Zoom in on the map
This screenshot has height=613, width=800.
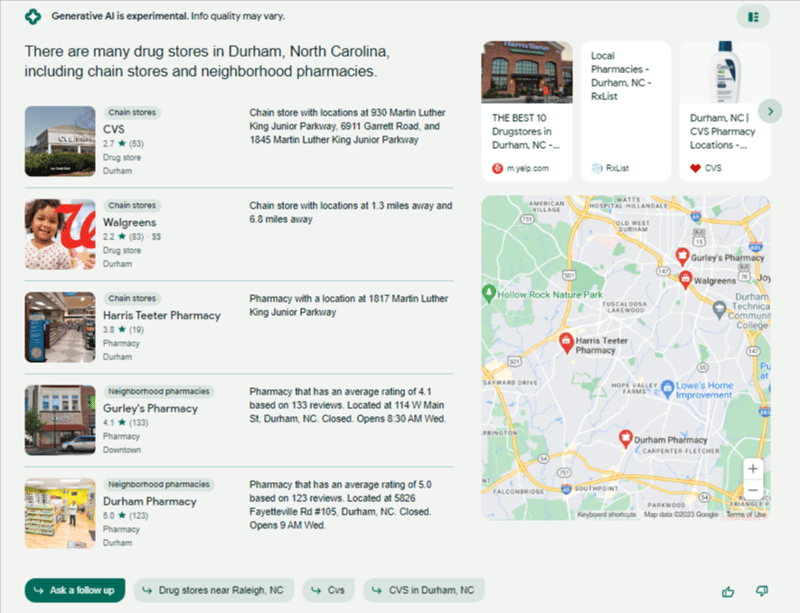pyautogui.click(x=753, y=469)
